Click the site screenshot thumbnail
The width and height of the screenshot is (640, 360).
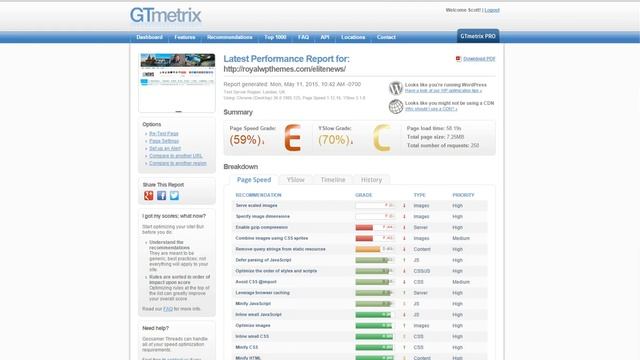pos(177,82)
